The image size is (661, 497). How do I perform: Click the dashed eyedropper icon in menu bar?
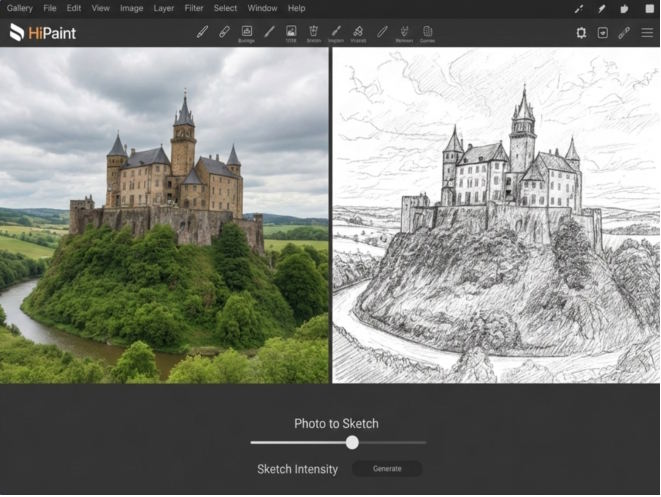(x=579, y=8)
